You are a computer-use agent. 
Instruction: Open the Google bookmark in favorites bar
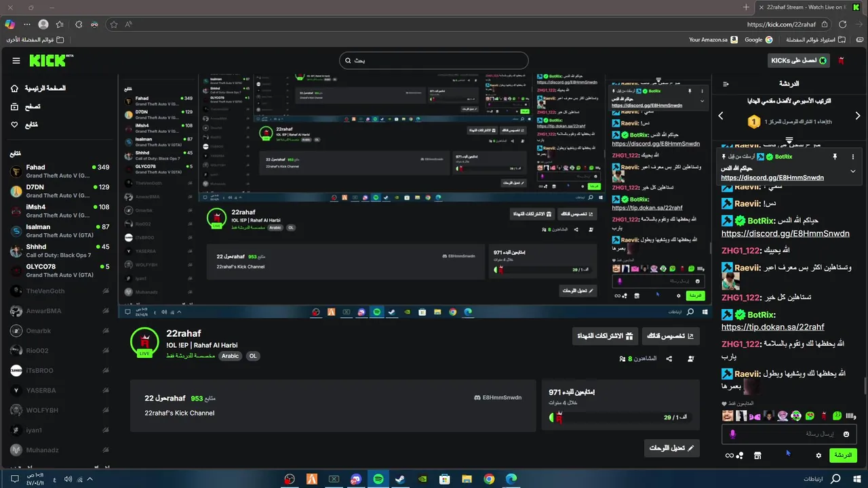tap(758, 40)
